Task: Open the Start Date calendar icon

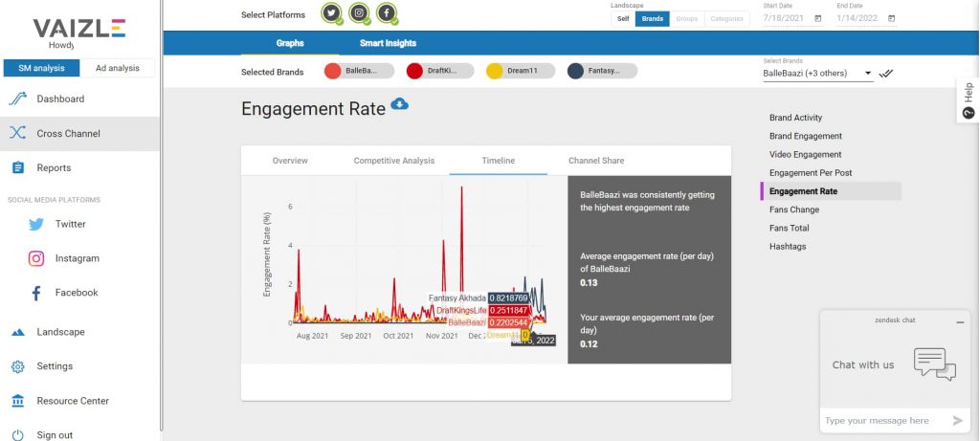Action: click(x=818, y=19)
